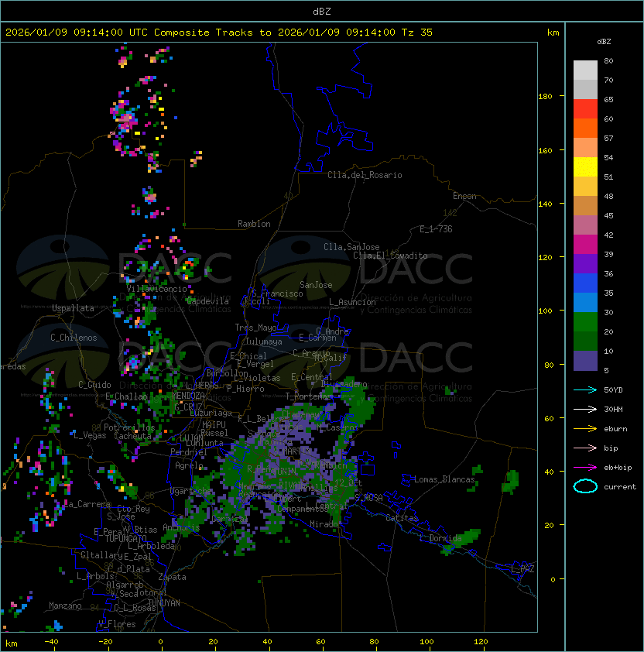This screenshot has width=644, height=652.
Task: Select the dark orange 57-60 dBZ swatch
Action: pyautogui.click(x=585, y=129)
